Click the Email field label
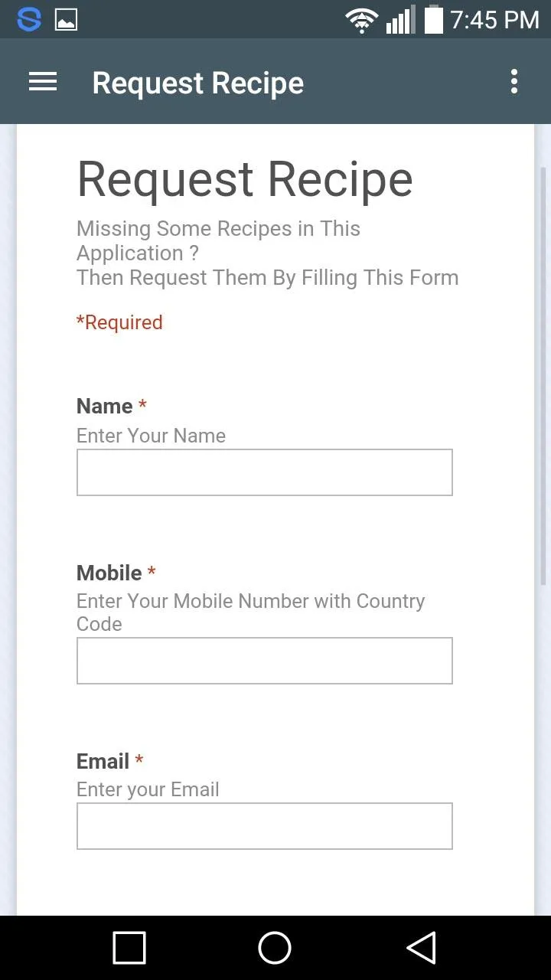 click(103, 761)
